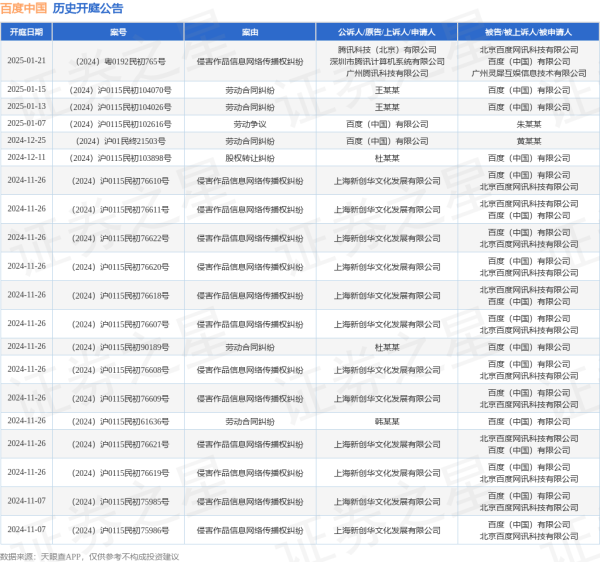600x562 pixels.
Task: Click plaintiff 王某某 in the 104070号 row
Action: click(387, 90)
